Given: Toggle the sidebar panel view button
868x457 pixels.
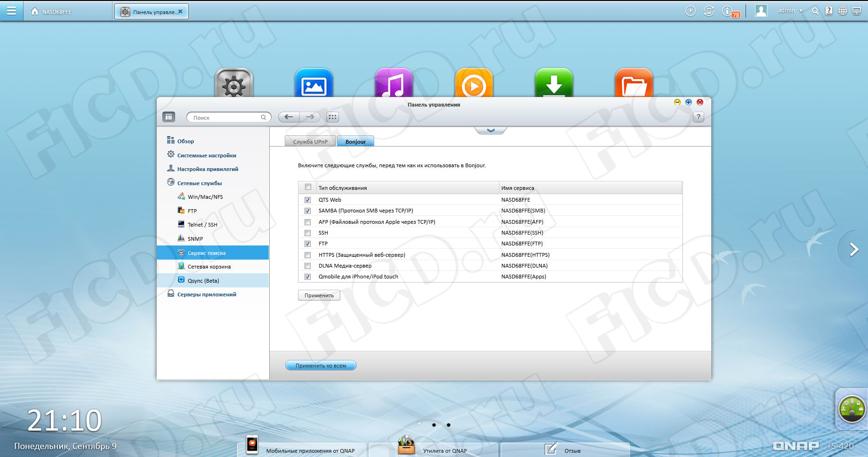Looking at the screenshot, I should coord(169,117).
